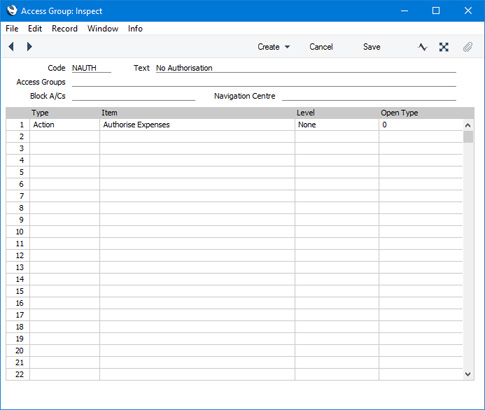Click the Save button
Viewport: 485px width, 410px height.
pyautogui.click(x=371, y=47)
